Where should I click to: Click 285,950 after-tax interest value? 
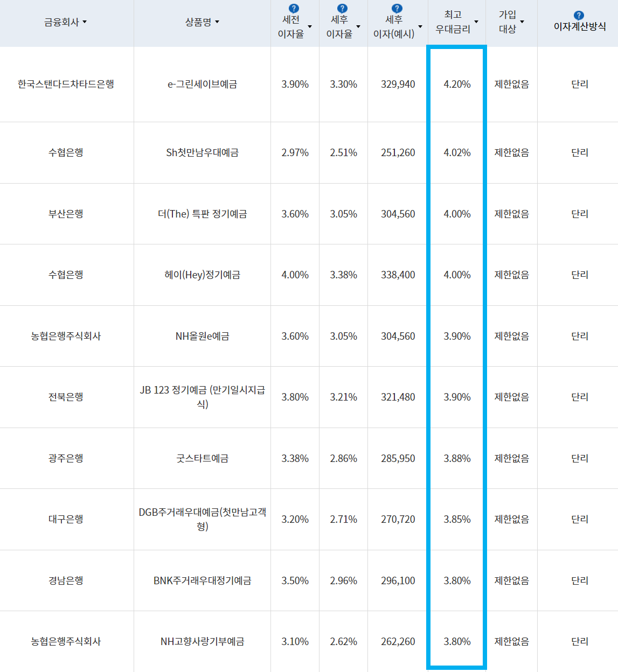tap(398, 458)
